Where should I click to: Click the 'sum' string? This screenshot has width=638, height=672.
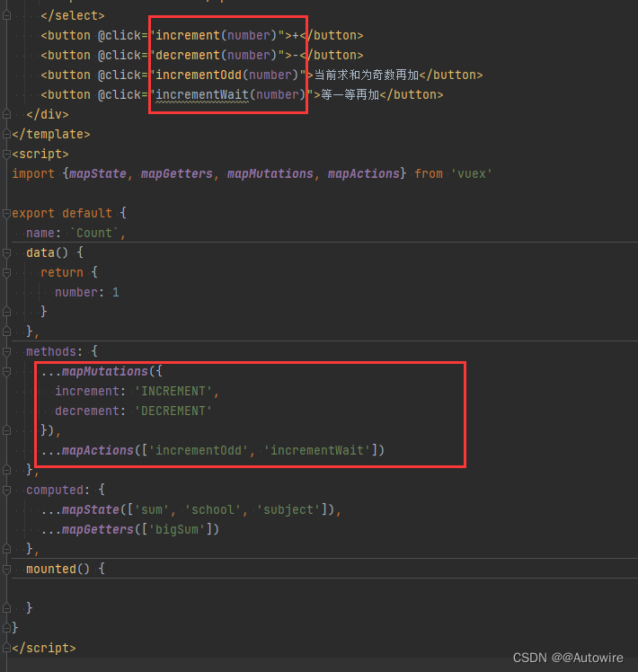pyautogui.click(x=152, y=509)
